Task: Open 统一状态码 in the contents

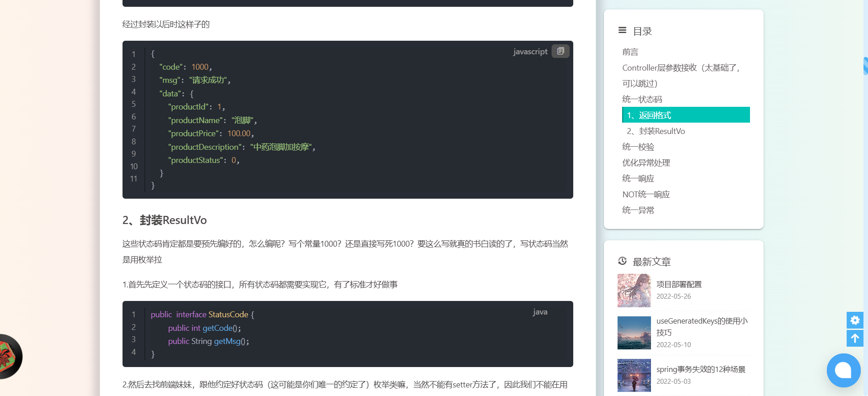Action: (x=642, y=100)
